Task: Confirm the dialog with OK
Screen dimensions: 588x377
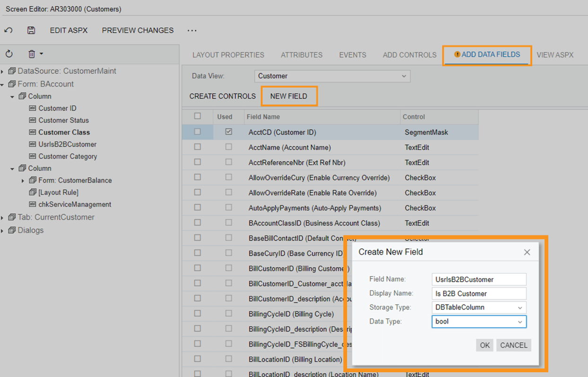Action: pos(485,345)
